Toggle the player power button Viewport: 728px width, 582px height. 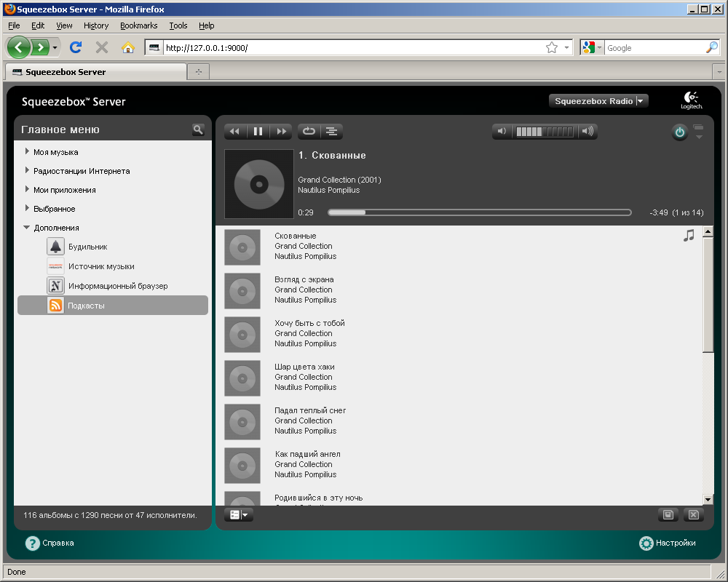680,132
